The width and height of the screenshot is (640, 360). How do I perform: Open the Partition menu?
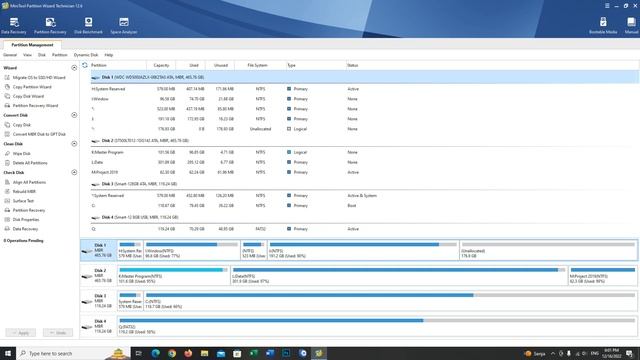click(x=60, y=55)
